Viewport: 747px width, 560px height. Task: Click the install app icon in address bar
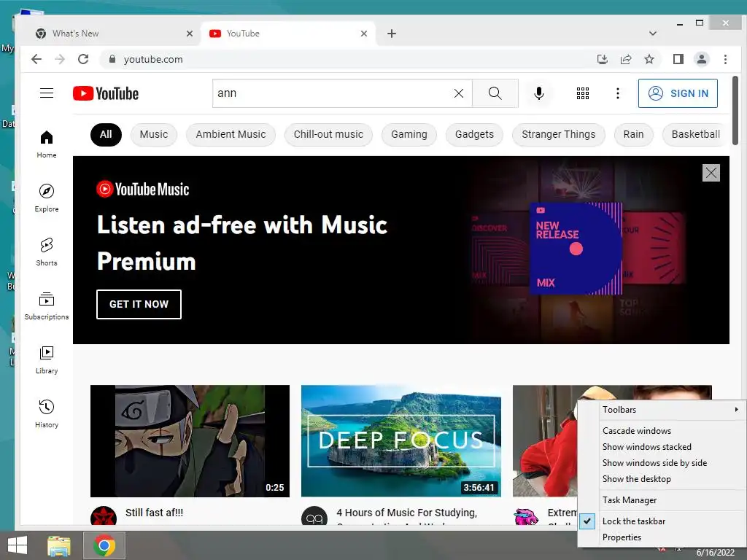click(x=602, y=59)
